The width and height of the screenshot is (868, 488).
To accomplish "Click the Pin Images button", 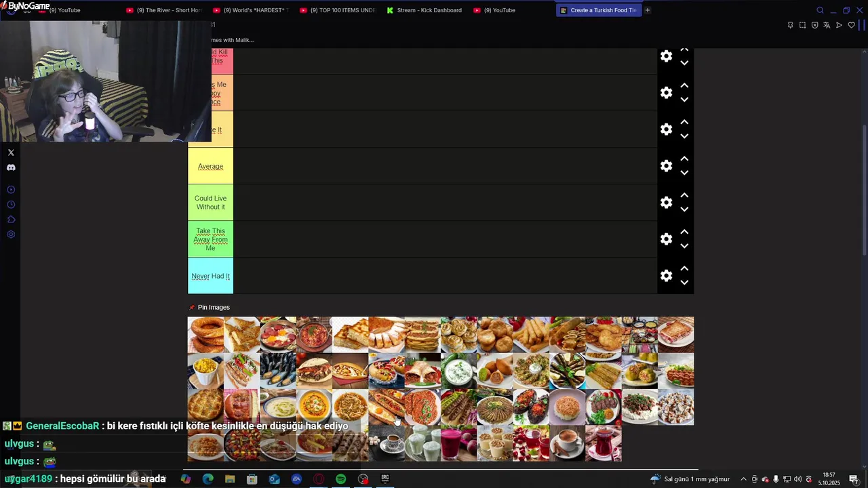I will (x=210, y=307).
